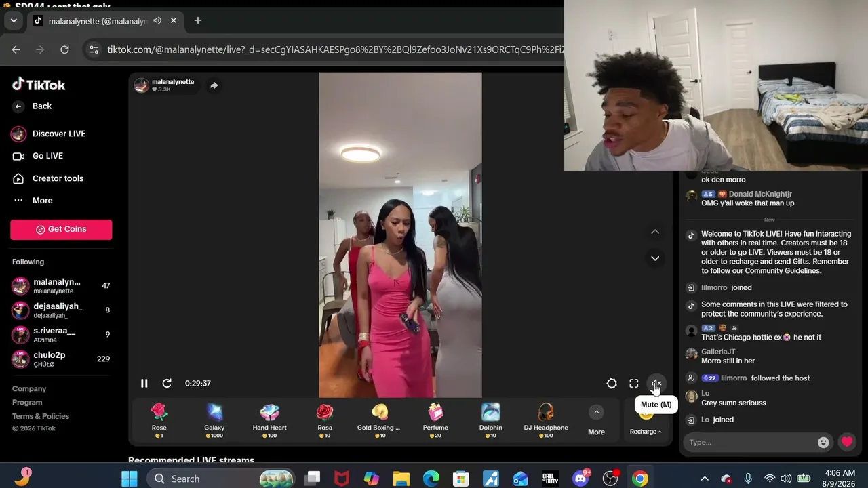Share the malanalynette live stream
Image resolution: width=868 pixels, height=488 pixels.
coord(214,85)
